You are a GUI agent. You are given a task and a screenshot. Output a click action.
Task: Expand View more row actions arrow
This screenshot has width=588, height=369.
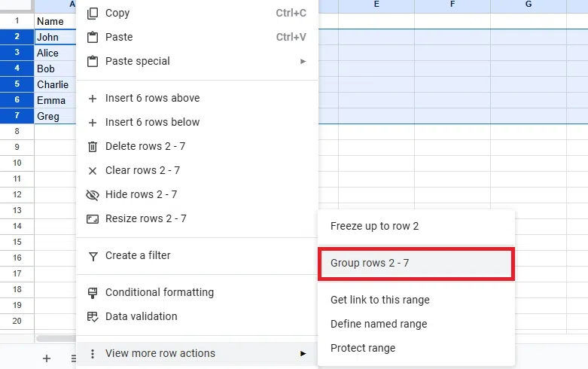[303, 353]
